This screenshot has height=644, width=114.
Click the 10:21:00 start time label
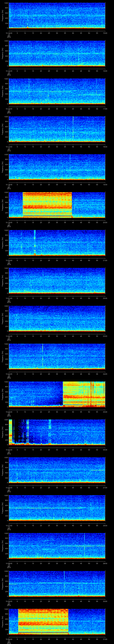tap(9, 298)
